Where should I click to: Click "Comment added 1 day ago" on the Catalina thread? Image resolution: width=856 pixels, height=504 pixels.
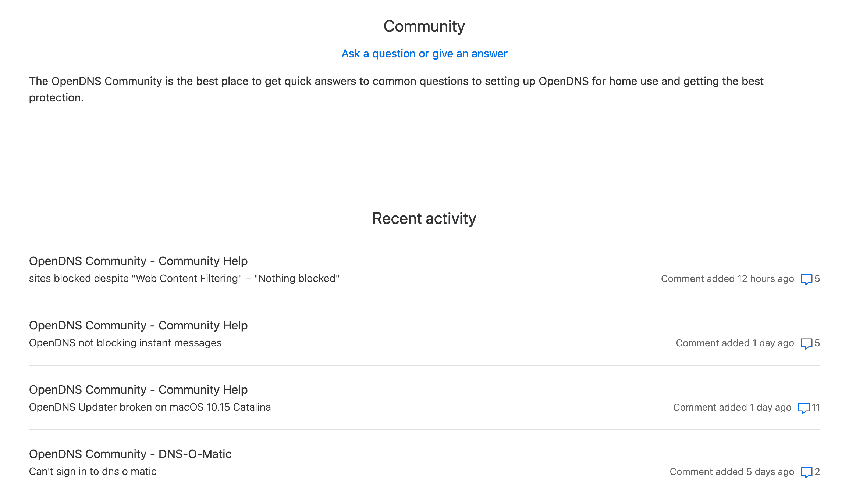[x=732, y=407]
